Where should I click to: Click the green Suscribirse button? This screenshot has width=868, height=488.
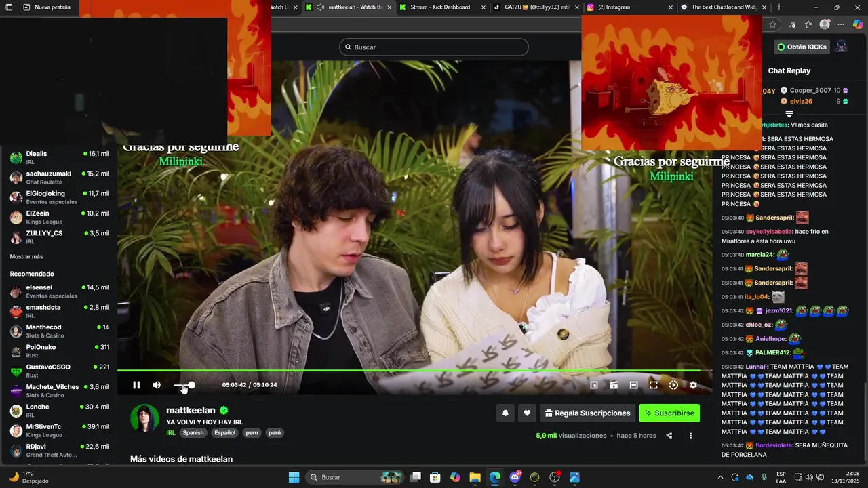pyautogui.click(x=669, y=413)
